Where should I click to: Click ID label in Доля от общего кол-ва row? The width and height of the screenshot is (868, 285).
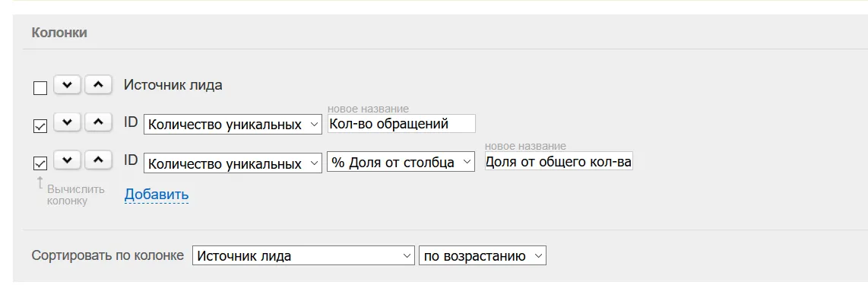click(131, 160)
